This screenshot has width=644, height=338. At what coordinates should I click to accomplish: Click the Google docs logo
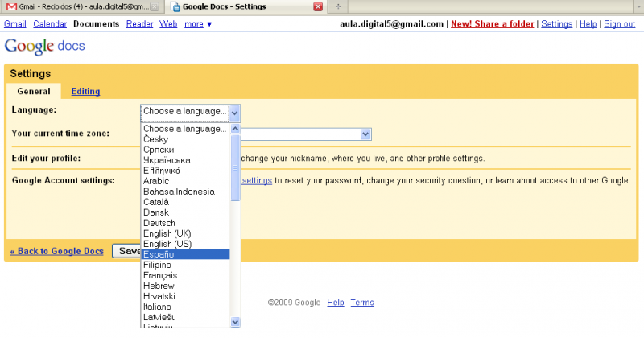click(44, 46)
